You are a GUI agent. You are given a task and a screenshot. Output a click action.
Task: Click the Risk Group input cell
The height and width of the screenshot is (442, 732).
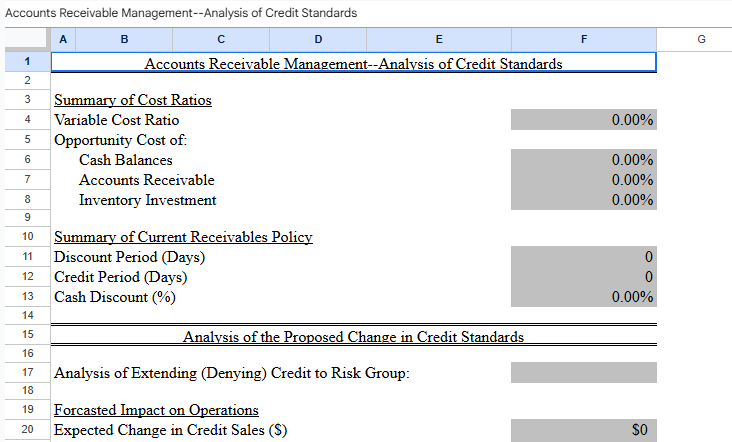coord(583,373)
